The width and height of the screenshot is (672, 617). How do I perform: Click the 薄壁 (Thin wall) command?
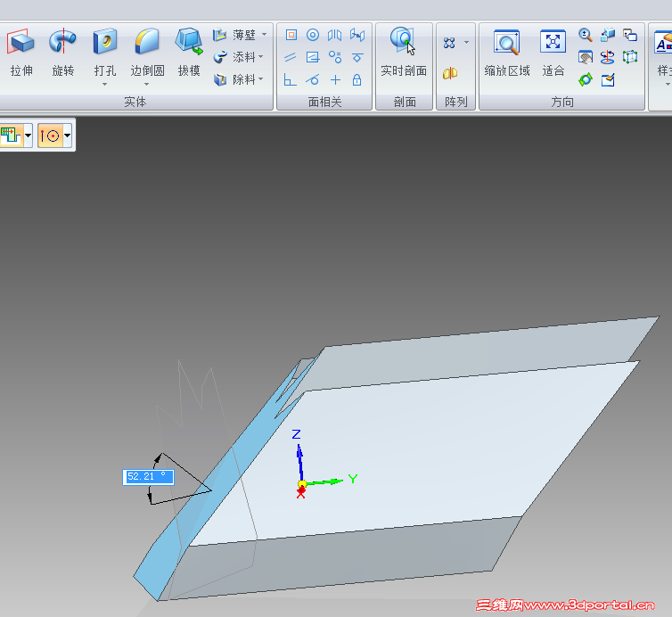235,35
